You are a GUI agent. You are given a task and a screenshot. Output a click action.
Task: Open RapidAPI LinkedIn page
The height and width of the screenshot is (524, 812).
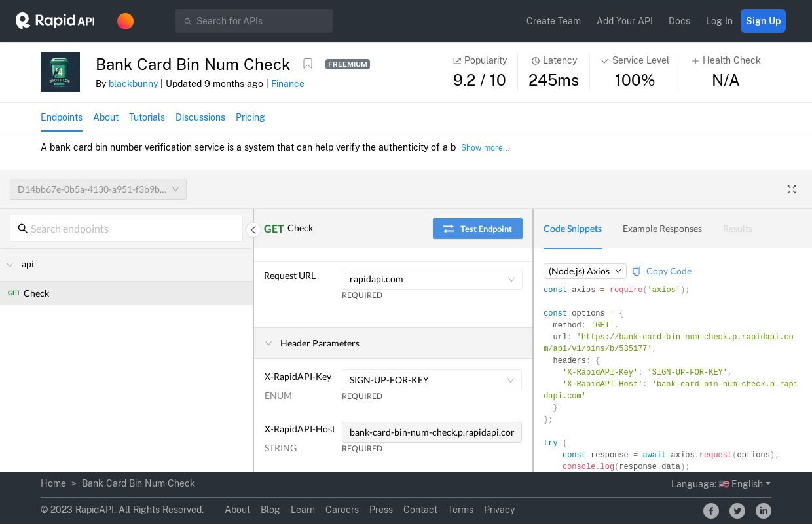[x=764, y=511]
